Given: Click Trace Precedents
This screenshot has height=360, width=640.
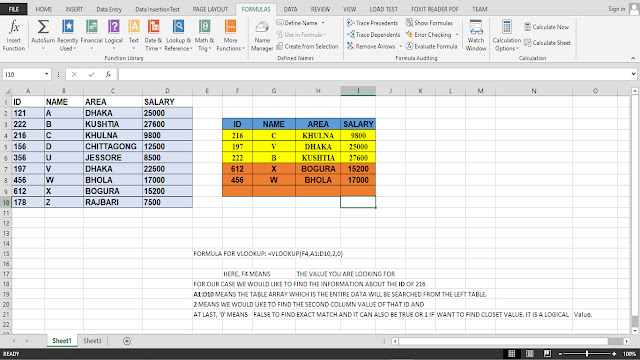Looking at the screenshot, I should (x=372, y=23).
